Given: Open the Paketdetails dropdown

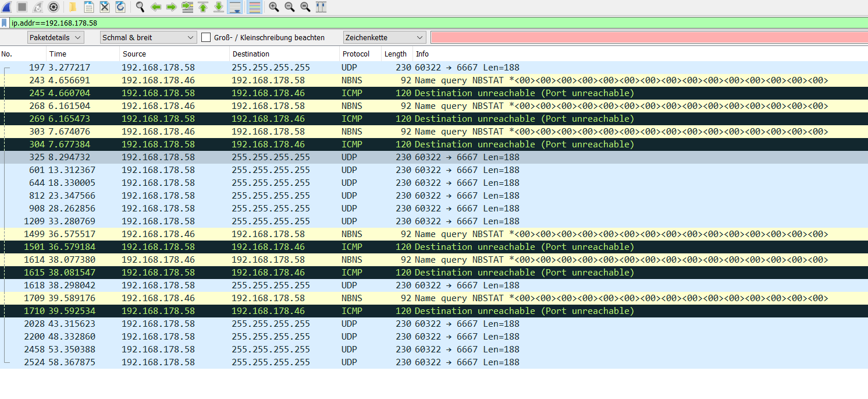Looking at the screenshot, I should pos(56,37).
